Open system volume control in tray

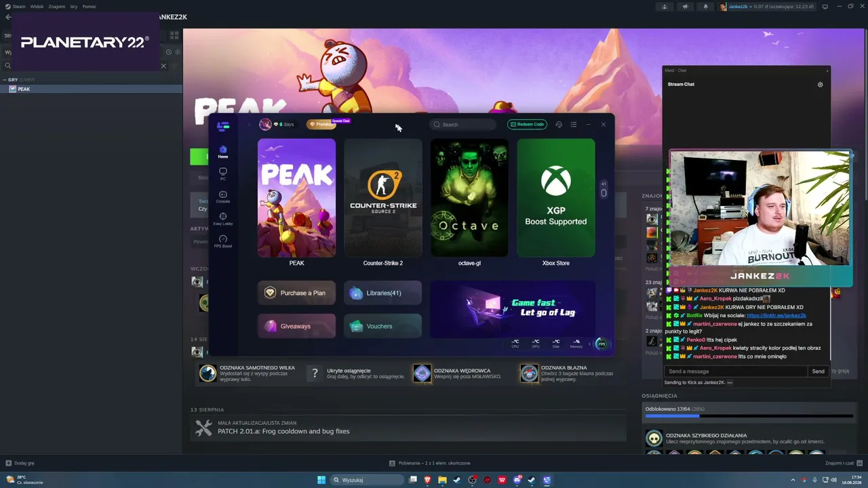[833, 480]
